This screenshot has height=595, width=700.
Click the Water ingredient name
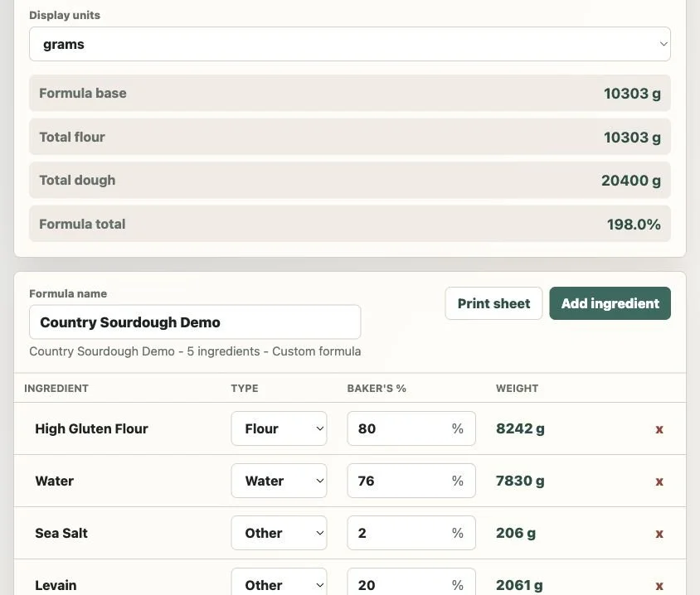point(55,481)
